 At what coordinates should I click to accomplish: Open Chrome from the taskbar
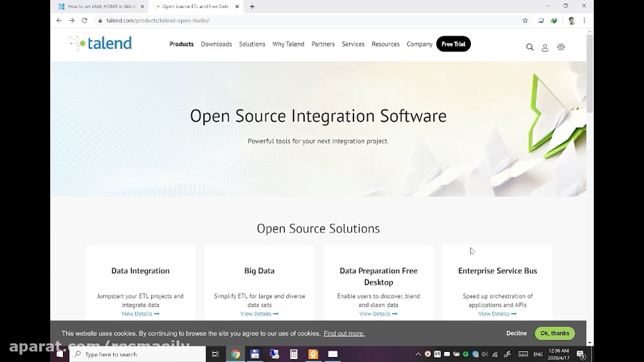[235, 354]
